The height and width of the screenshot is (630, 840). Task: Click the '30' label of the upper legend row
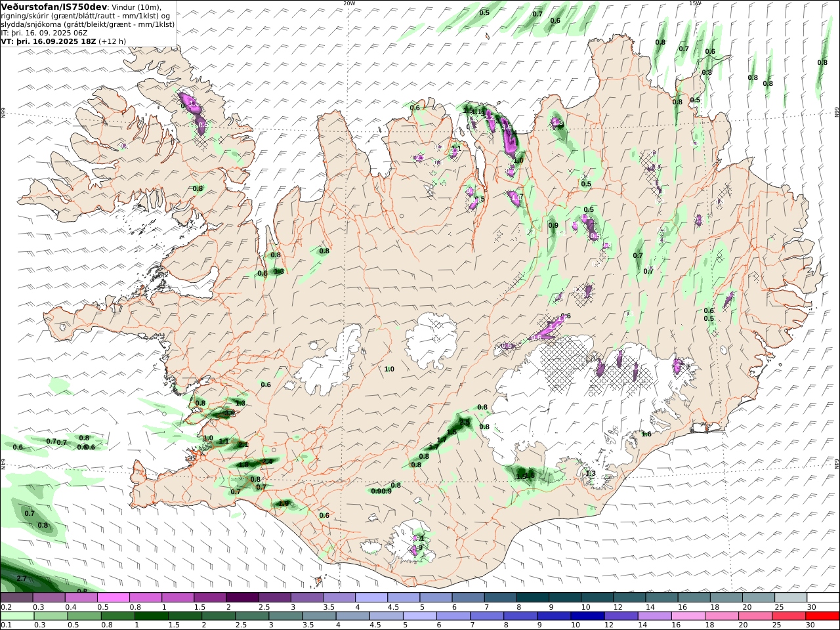[811, 607]
